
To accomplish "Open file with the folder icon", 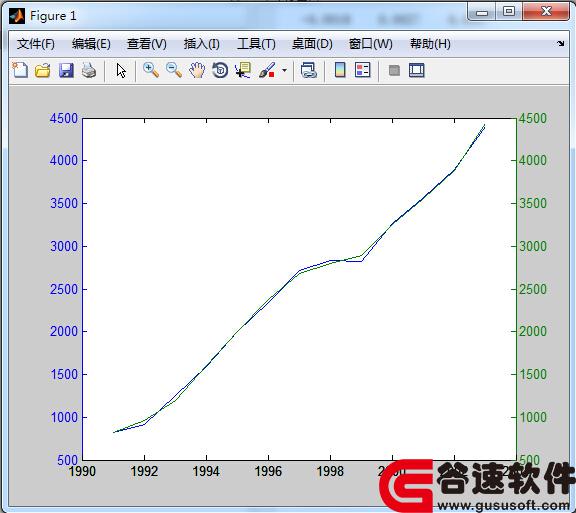I will point(43,70).
